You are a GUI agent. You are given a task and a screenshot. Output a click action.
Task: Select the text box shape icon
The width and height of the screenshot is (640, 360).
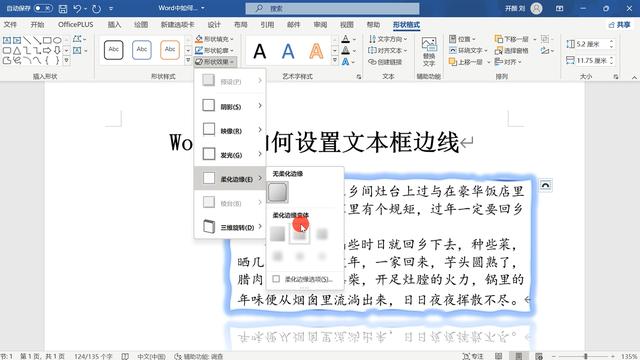pyautogui.click(x=7, y=40)
